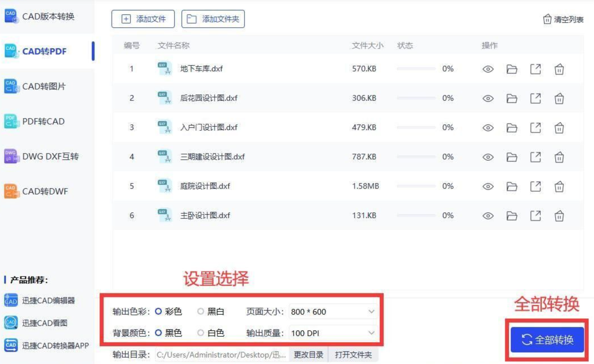Open folder icon for 地下车库.dxf row
The width and height of the screenshot is (594, 364).
(512, 69)
